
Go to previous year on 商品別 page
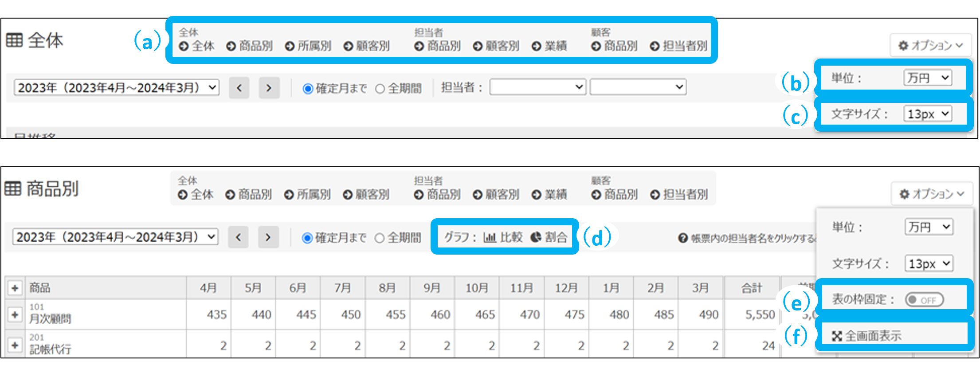(x=238, y=237)
